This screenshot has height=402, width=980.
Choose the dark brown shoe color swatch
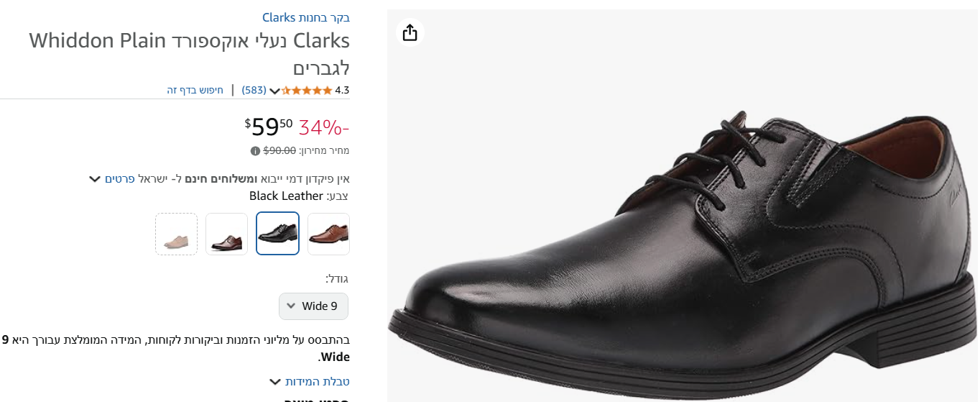click(x=227, y=234)
